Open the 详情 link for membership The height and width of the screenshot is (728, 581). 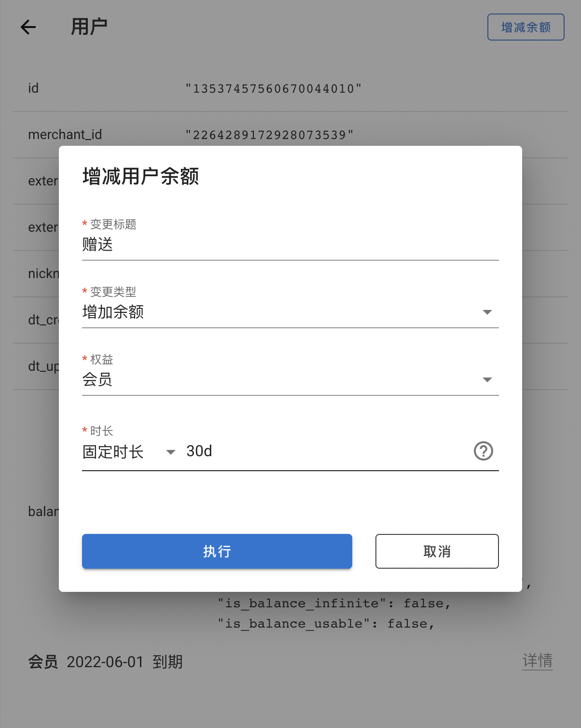pyautogui.click(x=538, y=660)
